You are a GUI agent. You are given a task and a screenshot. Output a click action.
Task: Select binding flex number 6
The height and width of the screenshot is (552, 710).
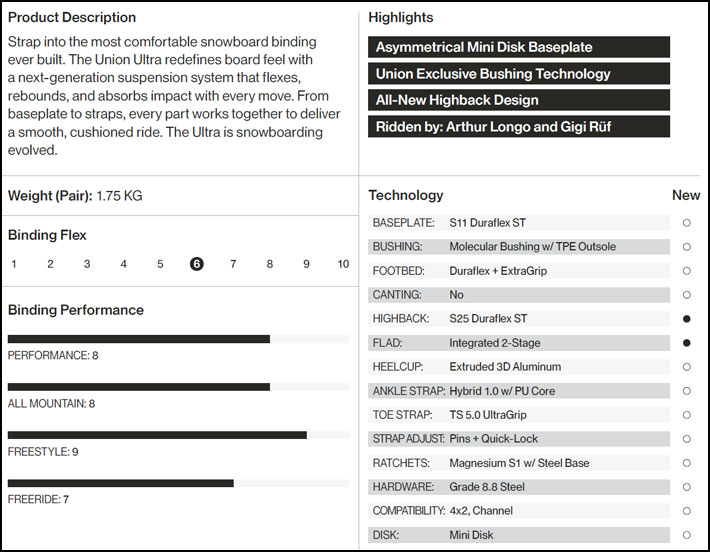[x=196, y=264]
